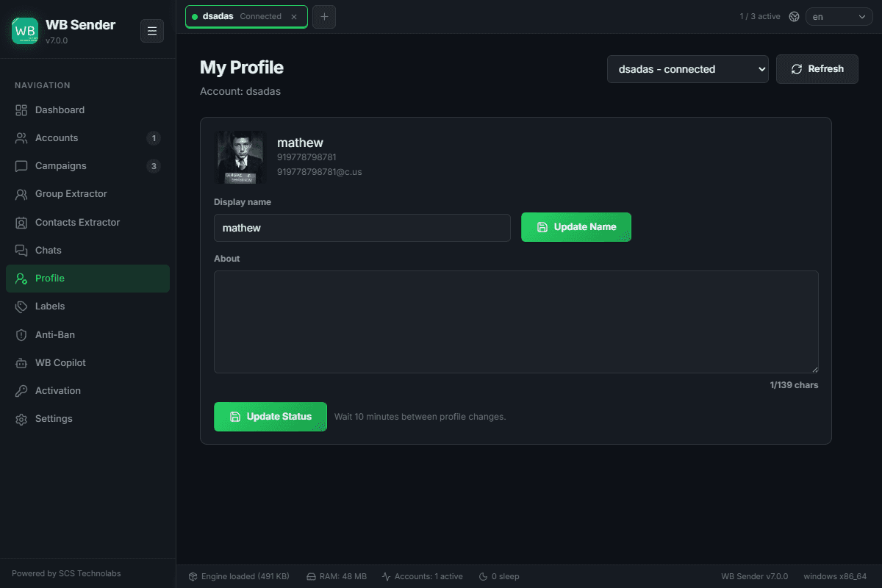Click the refresh arrows icon

click(x=797, y=69)
